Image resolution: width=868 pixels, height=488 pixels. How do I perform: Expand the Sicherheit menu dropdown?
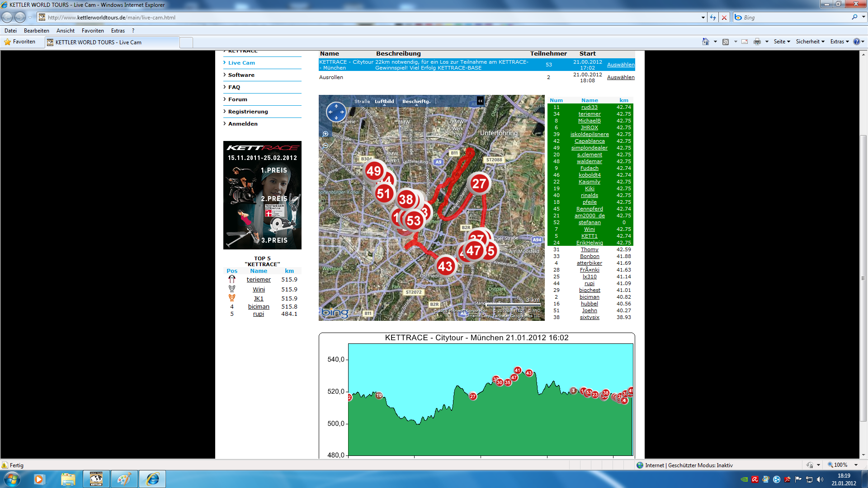(810, 42)
